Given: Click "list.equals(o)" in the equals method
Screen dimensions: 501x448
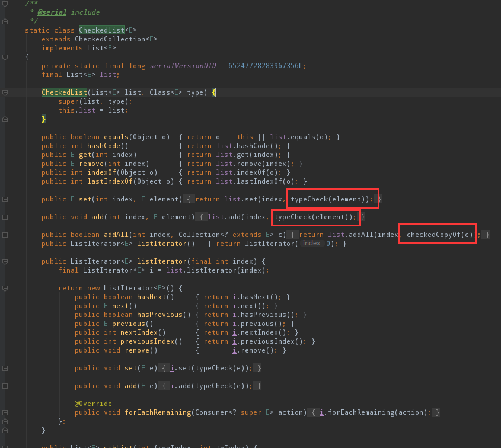Looking at the screenshot, I should click(299, 137).
